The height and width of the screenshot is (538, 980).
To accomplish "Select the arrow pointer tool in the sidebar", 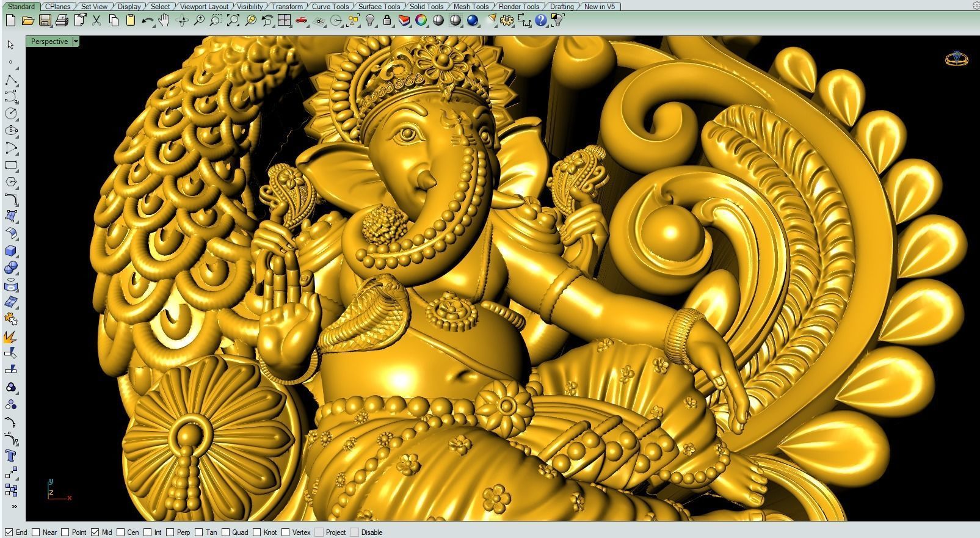I will point(10,45).
